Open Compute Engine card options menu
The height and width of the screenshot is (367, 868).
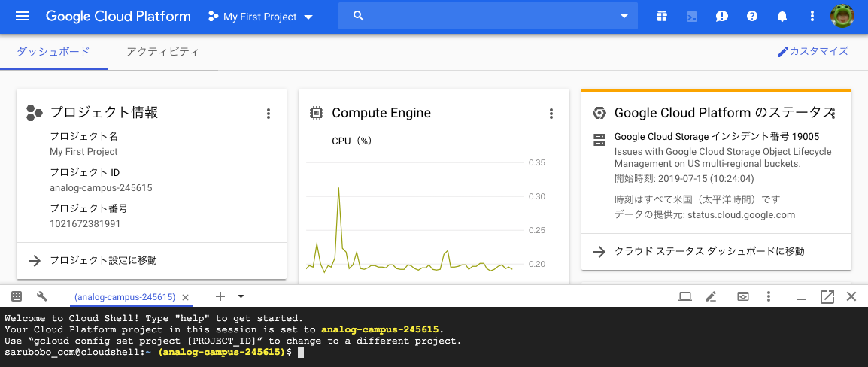[551, 114]
